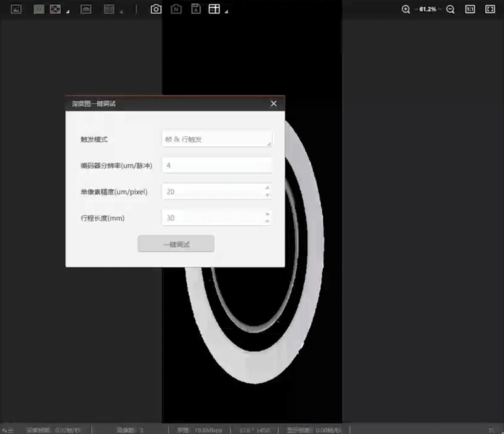Click the green-highlighted image mode icon
Screen dimensions: 504x434
click(39, 9)
